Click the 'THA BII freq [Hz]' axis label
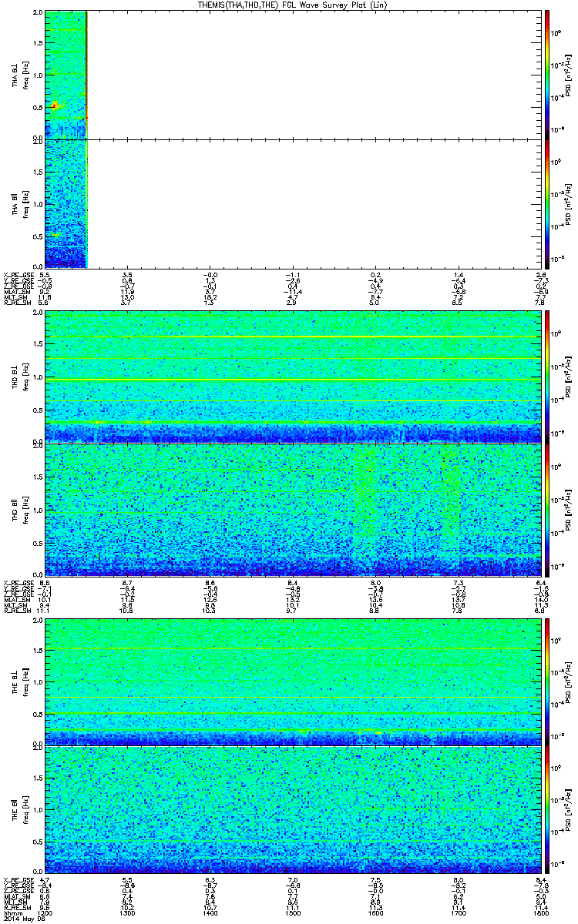 tap(20, 204)
